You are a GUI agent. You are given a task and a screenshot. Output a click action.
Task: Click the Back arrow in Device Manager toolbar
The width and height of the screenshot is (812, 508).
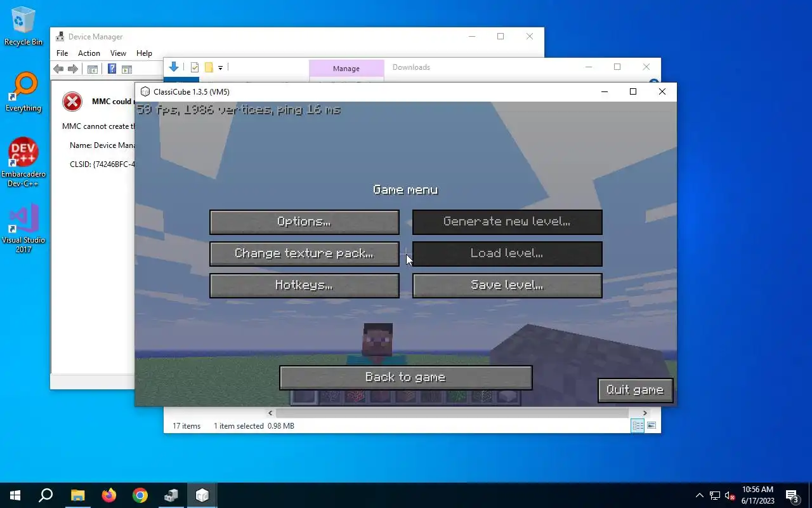click(58, 69)
